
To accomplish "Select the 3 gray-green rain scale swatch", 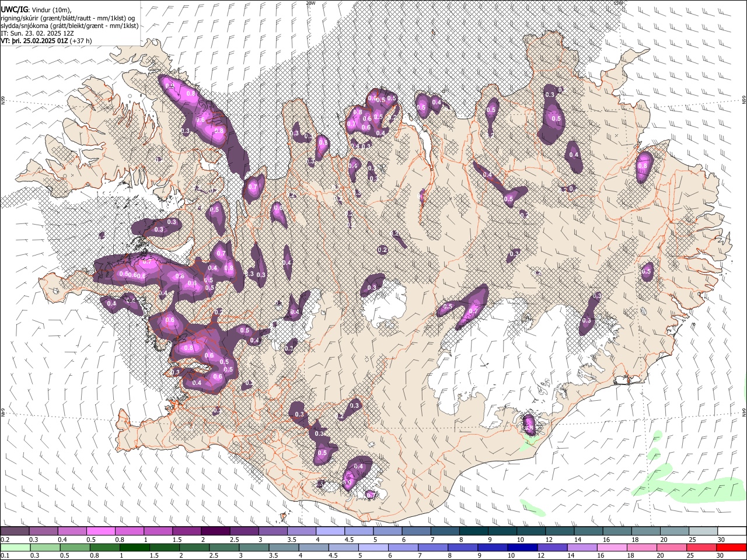I will pos(254,547).
